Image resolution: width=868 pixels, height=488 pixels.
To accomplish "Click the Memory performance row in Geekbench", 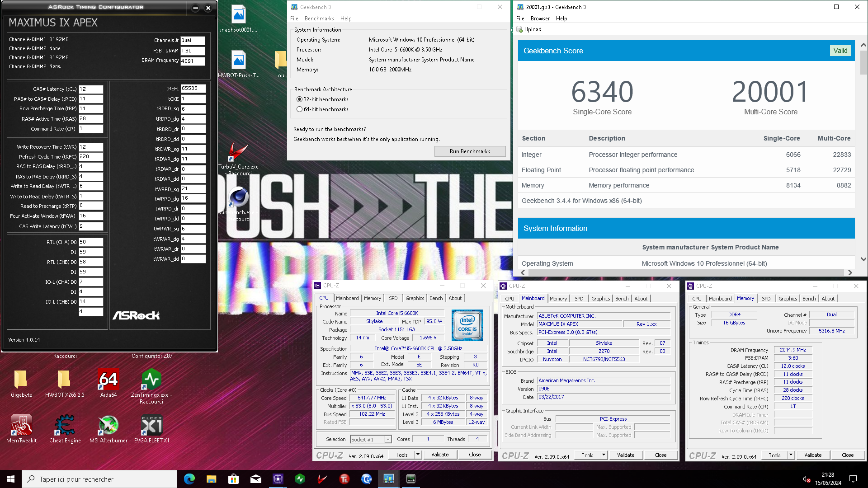I will [x=686, y=185].
